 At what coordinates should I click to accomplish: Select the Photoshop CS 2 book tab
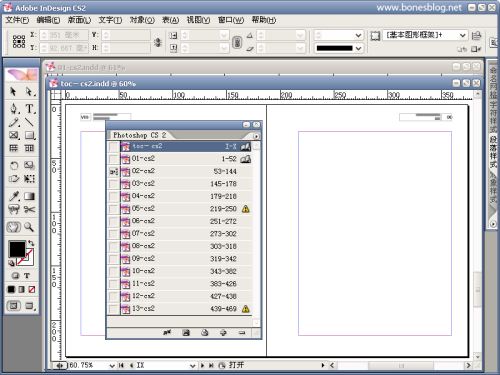click(x=140, y=135)
